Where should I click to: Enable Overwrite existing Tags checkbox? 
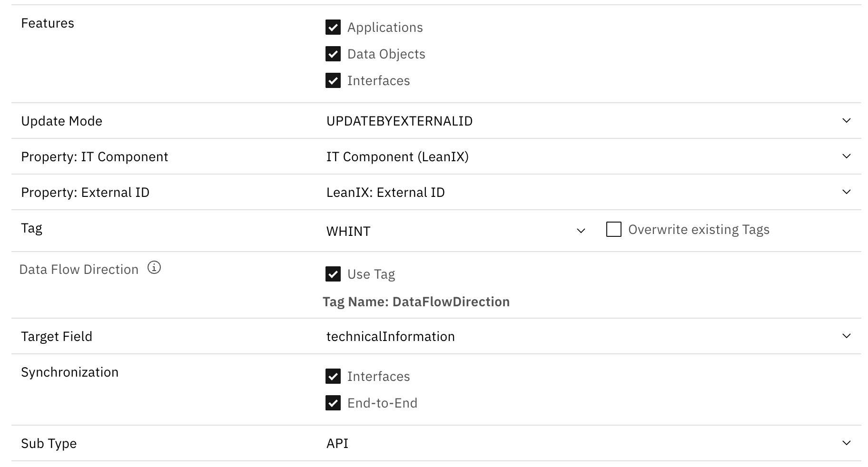(x=614, y=230)
